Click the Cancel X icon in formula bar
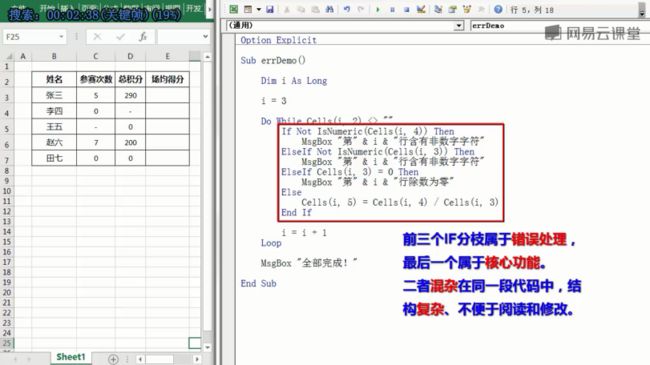Viewport: 650px width, 365px height. 97,37
